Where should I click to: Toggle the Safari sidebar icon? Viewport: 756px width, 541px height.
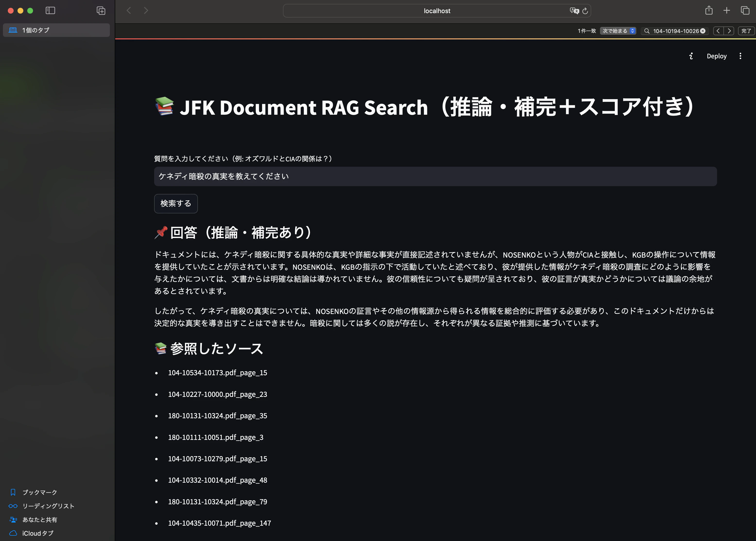[x=50, y=11]
